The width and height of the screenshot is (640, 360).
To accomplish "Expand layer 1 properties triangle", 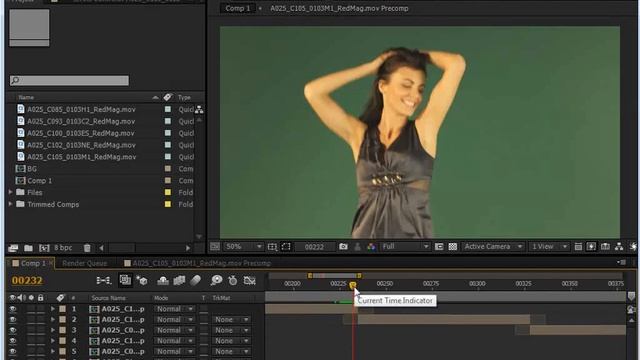I will (x=53, y=309).
